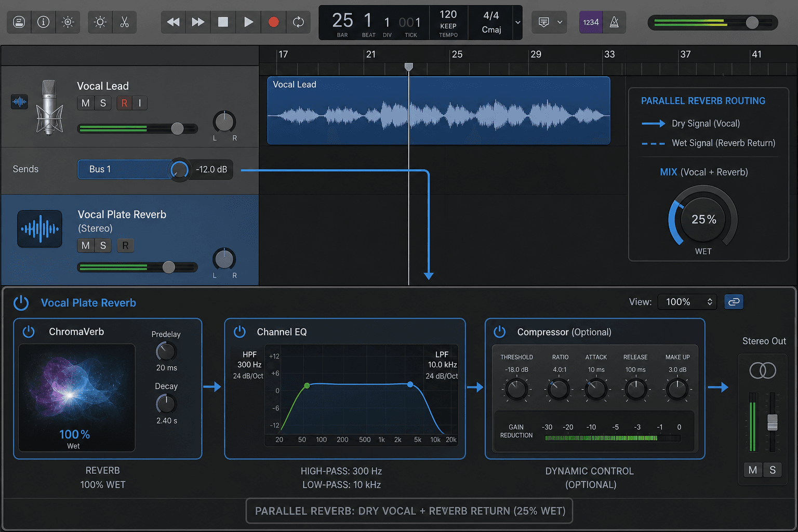Click the compressor Ratio knob
798x532 pixels.
pos(558,389)
